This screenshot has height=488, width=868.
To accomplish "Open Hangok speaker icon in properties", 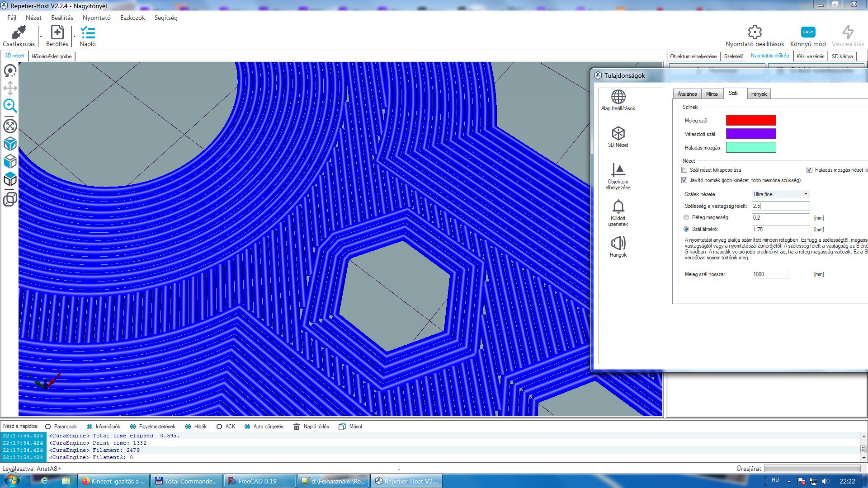I will tap(618, 244).
